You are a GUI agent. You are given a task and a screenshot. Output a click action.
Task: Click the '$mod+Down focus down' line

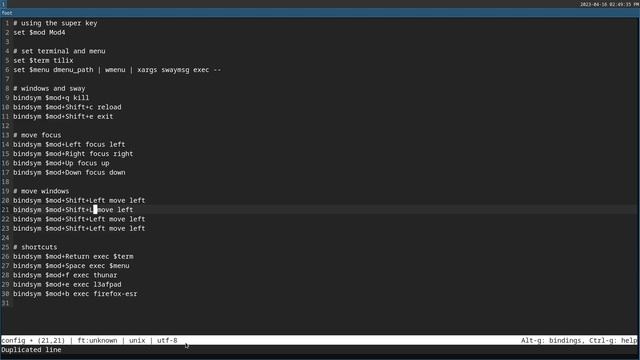69,173
